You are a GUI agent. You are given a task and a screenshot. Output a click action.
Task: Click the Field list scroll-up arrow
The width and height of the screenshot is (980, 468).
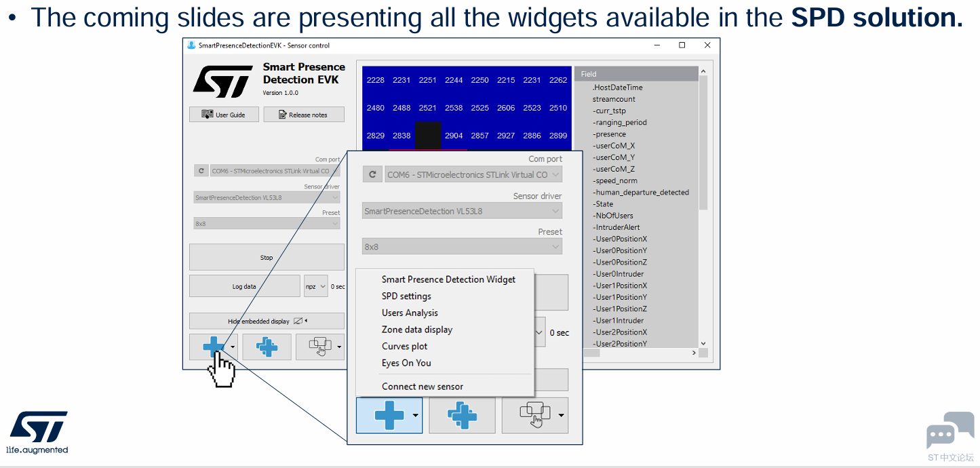[x=703, y=71]
